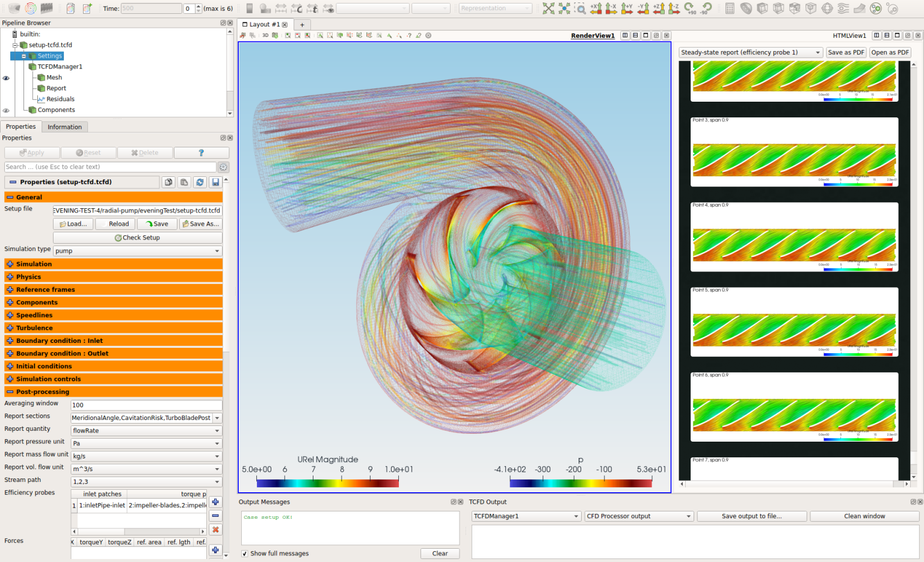Toggle visibility of Components in the pipeline
Image resolution: width=924 pixels, height=562 pixels.
coord(6,110)
